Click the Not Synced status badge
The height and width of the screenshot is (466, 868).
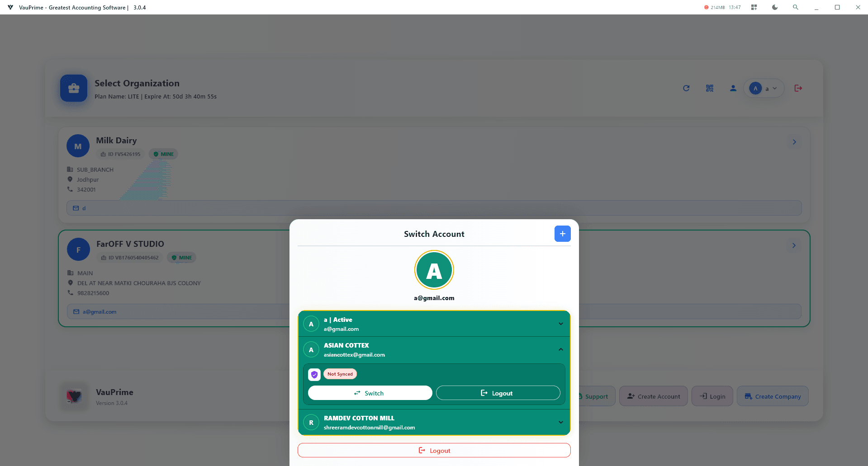[340, 374]
